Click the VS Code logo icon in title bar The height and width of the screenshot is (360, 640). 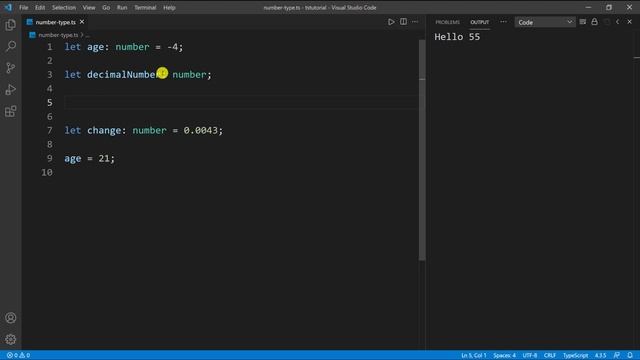click(9, 7)
